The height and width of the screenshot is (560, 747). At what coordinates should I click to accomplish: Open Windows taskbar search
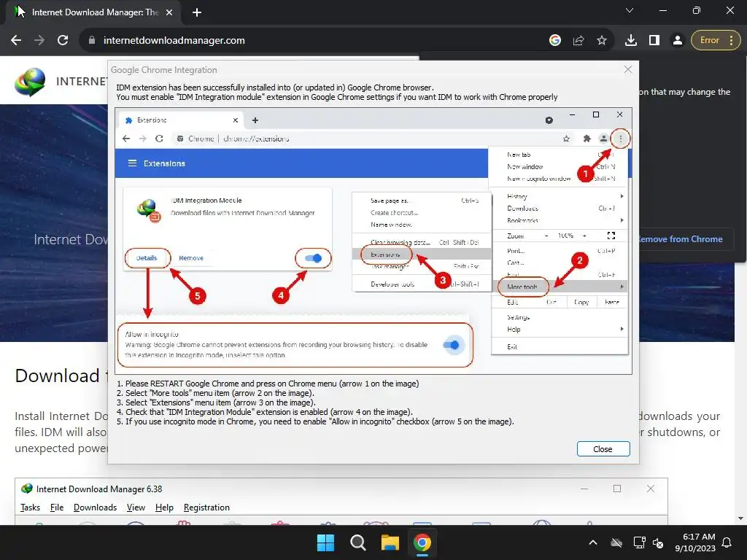click(357, 542)
